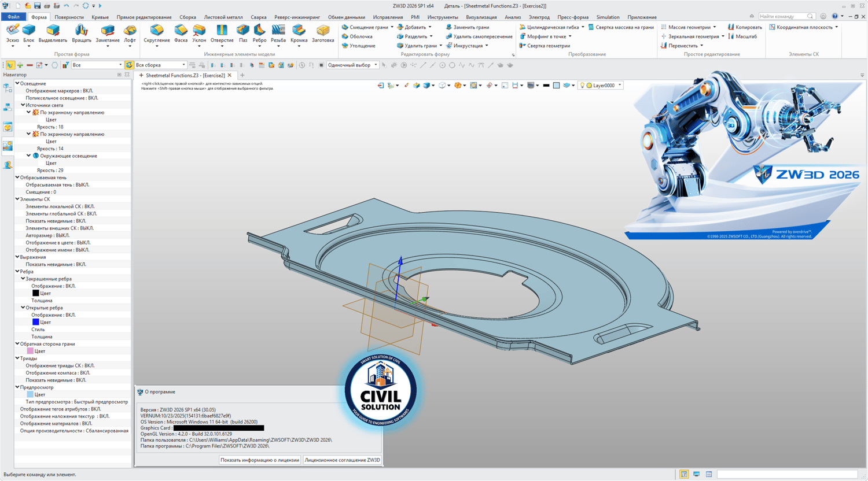
Task: Pick the black Закрашенные ребра color swatch
Action: (36, 293)
